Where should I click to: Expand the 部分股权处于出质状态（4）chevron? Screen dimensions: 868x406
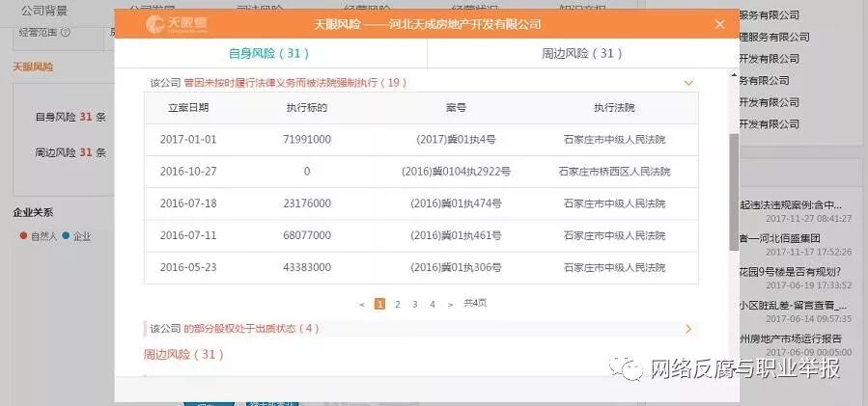(x=688, y=329)
